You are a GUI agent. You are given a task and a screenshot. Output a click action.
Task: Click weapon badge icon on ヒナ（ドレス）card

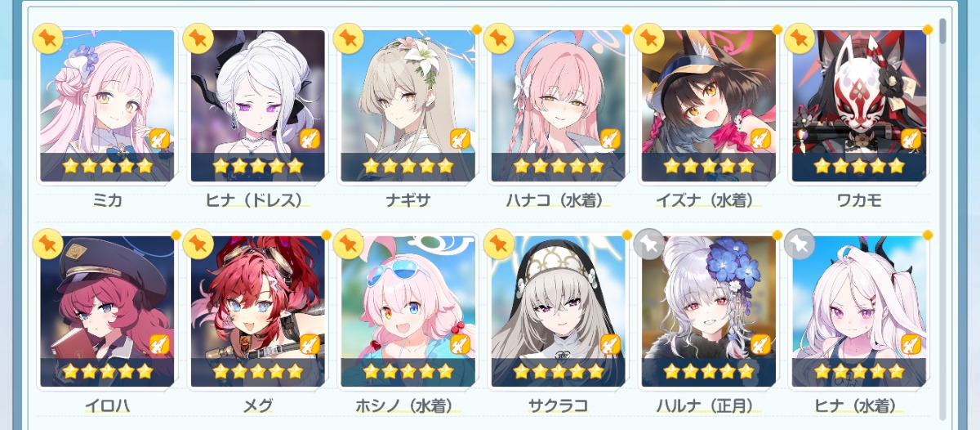tap(310, 139)
